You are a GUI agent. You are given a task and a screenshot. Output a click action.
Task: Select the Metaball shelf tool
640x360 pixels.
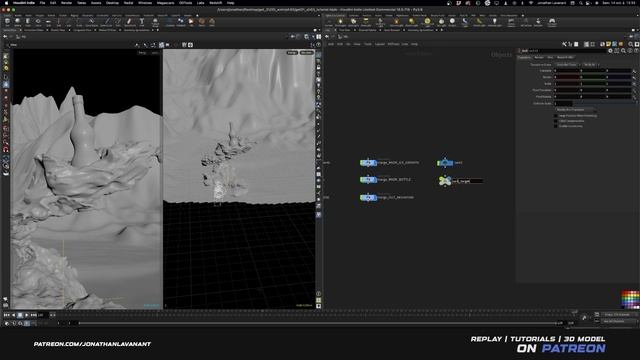pos(180,22)
